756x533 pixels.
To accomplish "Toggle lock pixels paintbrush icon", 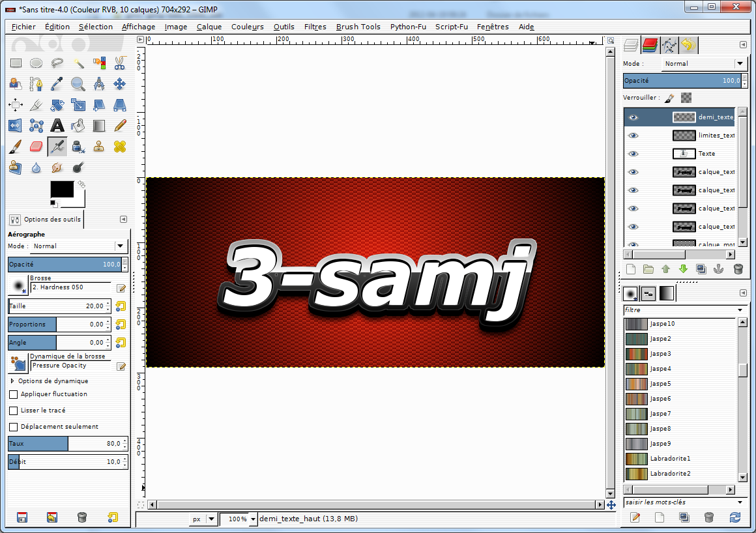I will pyautogui.click(x=669, y=98).
